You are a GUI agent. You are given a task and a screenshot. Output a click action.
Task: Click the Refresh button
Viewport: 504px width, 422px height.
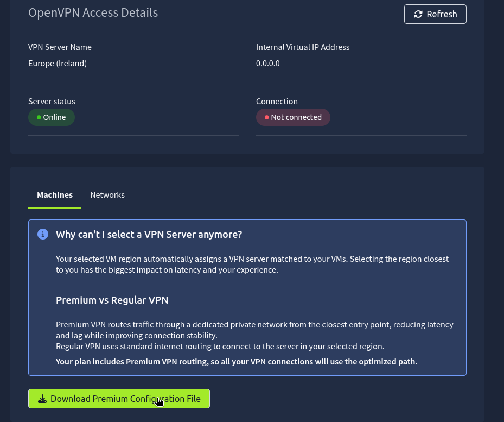coord(435,14)
